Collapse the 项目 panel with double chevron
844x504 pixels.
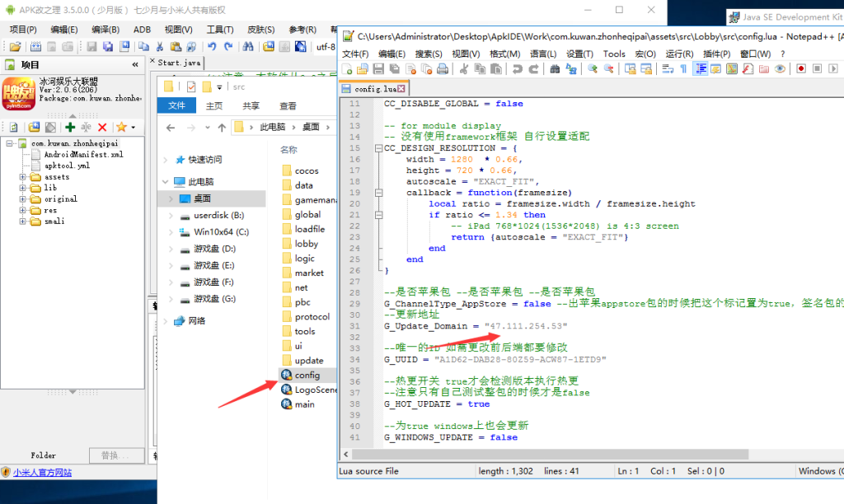click(135, 65)
